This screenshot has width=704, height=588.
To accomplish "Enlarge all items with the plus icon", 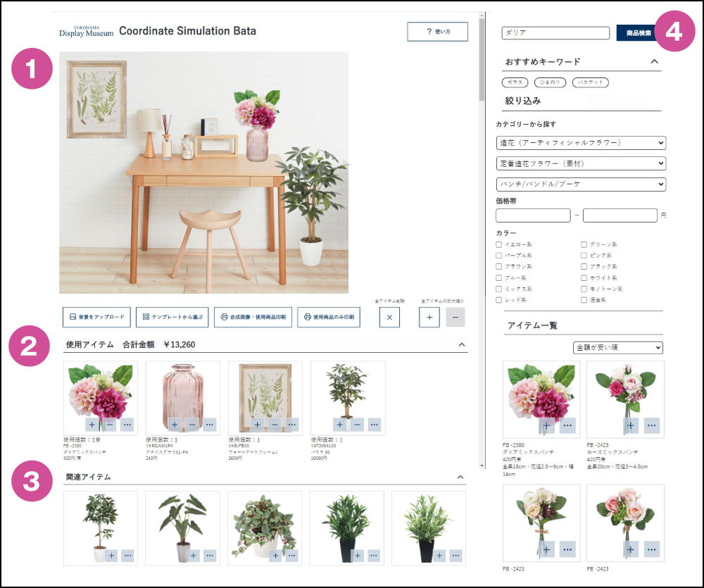I will coord(429,317).
